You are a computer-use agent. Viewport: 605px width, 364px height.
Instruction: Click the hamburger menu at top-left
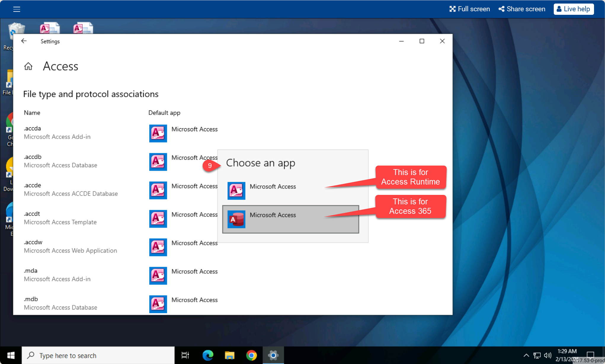click(x=17, y=9)
